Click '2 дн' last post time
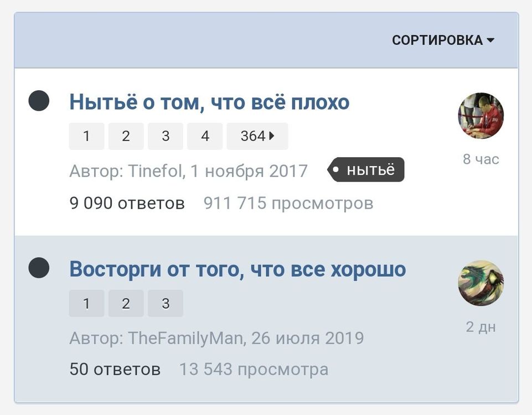This screenshot has width=532, height=415. pos(481,327)
